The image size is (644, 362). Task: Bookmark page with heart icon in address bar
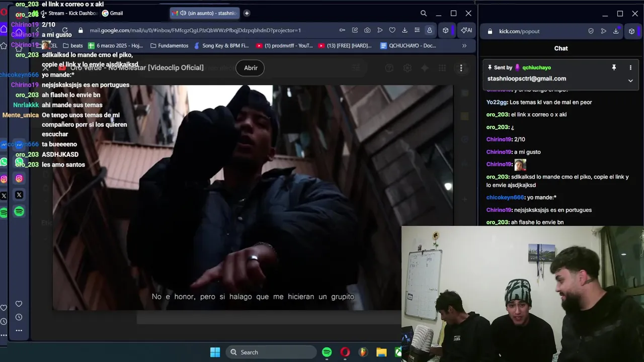click(x=392, y=30)
